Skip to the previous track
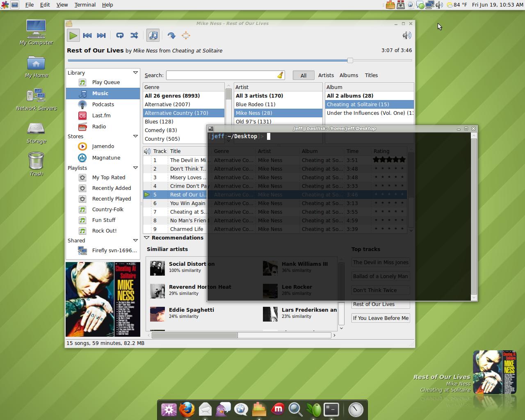525x420 pixels. (x=87, y=35)
